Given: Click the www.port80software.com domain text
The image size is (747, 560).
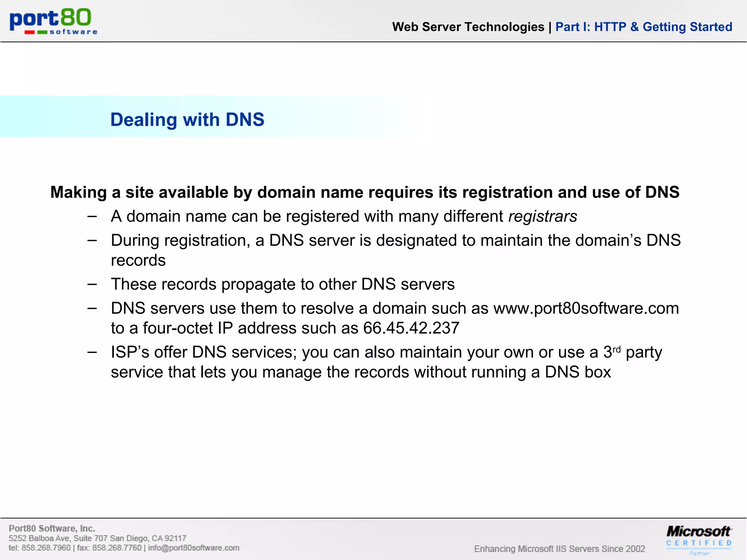Looking at the screenshot, I should point(586,308).
